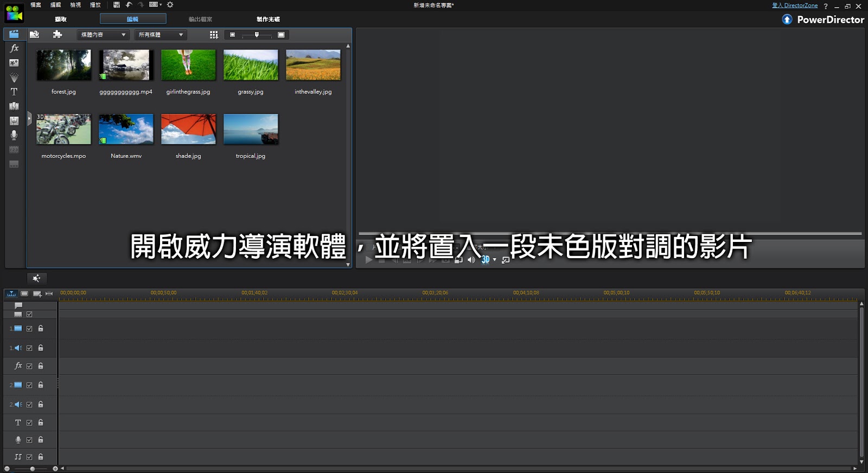Click the timeline zoom out minus icon
The width and height of the screenshot is (868, 473).
coord(7,469)
